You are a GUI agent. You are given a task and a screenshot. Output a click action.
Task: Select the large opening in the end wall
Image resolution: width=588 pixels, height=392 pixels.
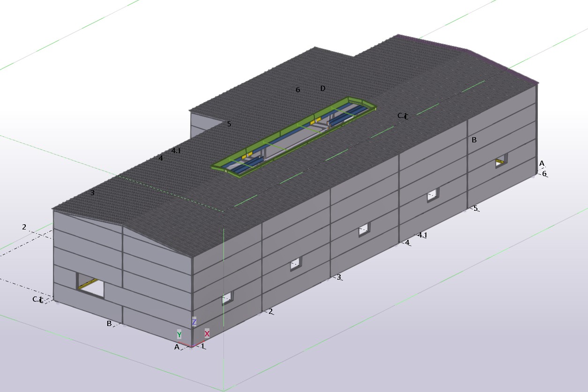point(90,285)
